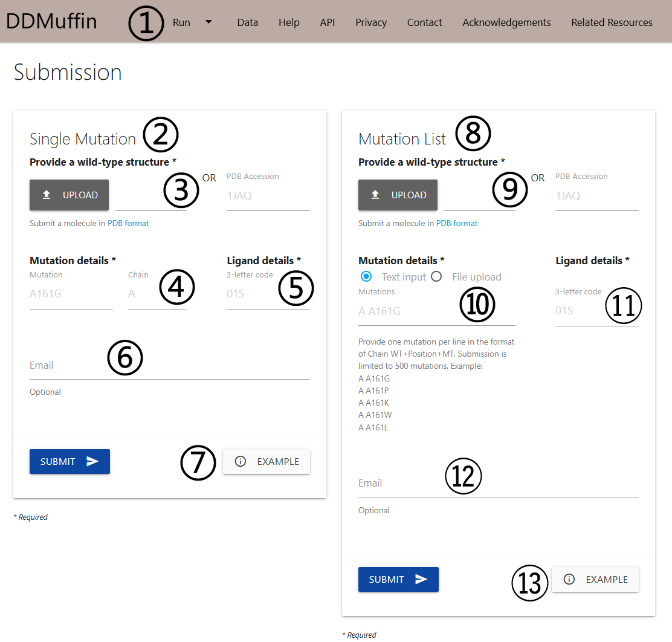672x642 pixels.
Task: Select the Text input radio button
Action: 366,277
